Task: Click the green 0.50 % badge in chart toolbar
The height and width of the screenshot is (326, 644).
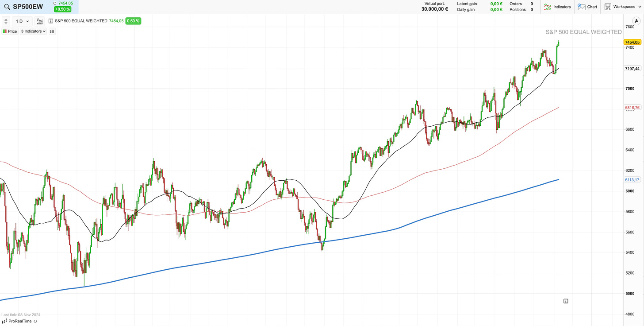Action: (133, 21)
